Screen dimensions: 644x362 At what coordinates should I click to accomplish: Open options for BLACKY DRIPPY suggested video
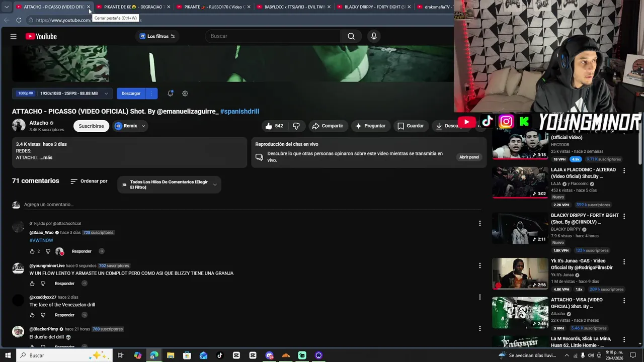pyautogui.click(x=624, y=216)
